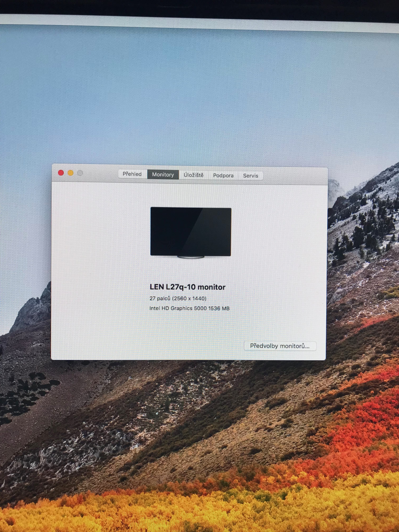The image size is (399, 532).
Task: Click the 27 palců resolution text
Action: [x=178, y=298]
